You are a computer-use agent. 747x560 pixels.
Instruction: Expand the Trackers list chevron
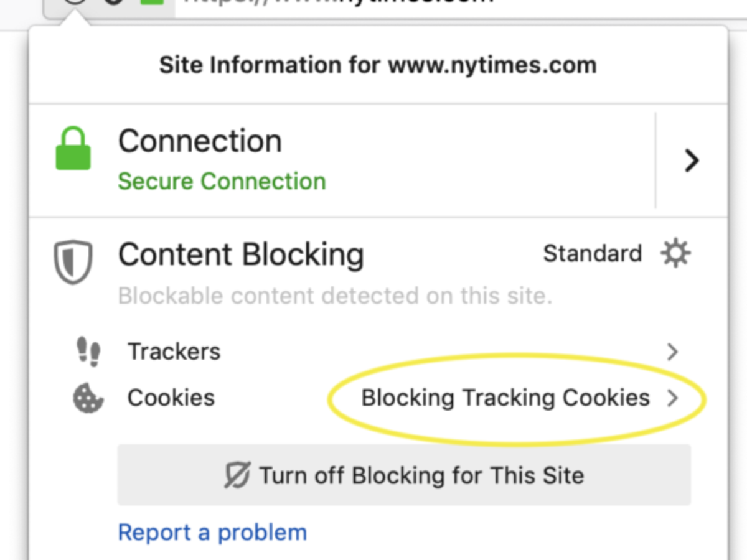coord(672,352)
